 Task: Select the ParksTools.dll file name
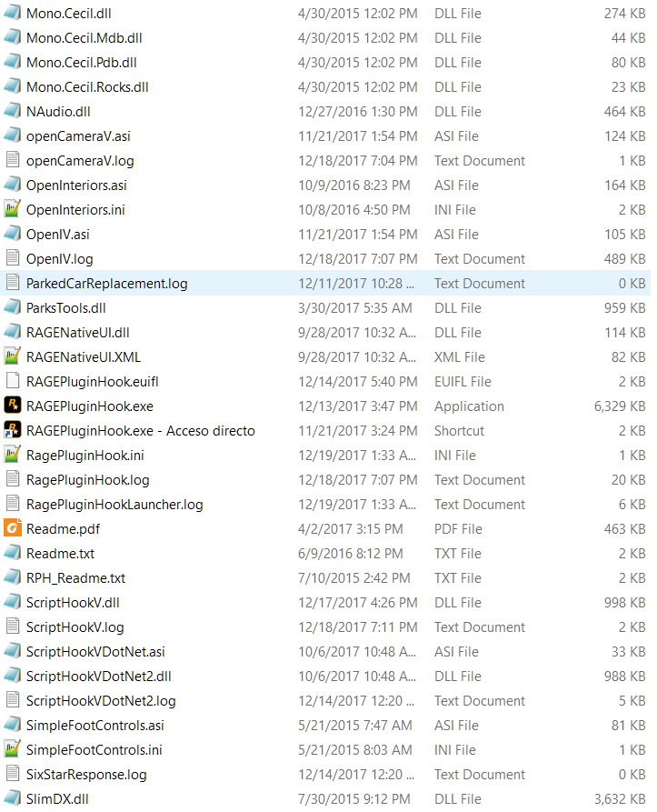click(66, 307)
